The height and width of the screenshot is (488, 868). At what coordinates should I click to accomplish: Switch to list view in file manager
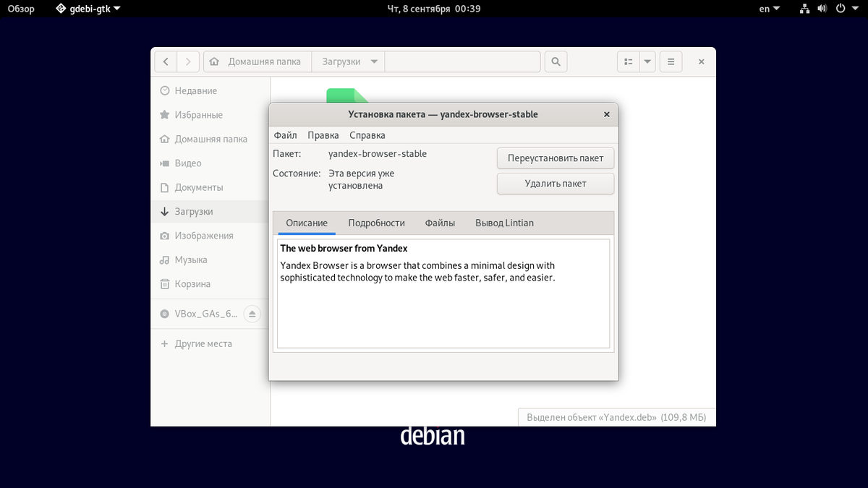tap(629, 61)
